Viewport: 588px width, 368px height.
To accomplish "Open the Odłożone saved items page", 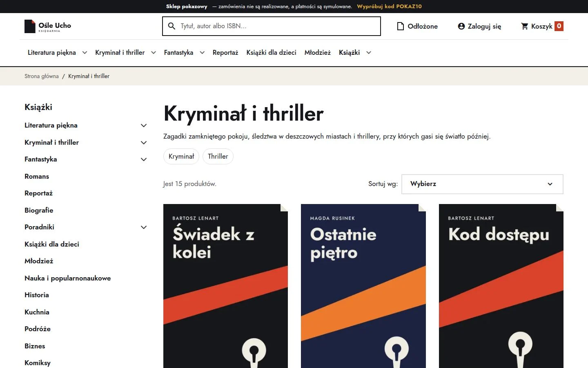I will [x=417, y=26].
